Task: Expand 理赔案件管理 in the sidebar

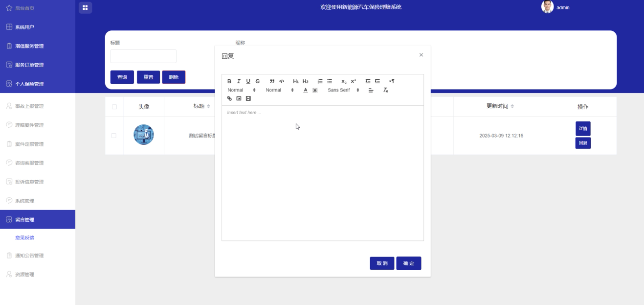Action: pyautogui.click(x=38, y=125)
